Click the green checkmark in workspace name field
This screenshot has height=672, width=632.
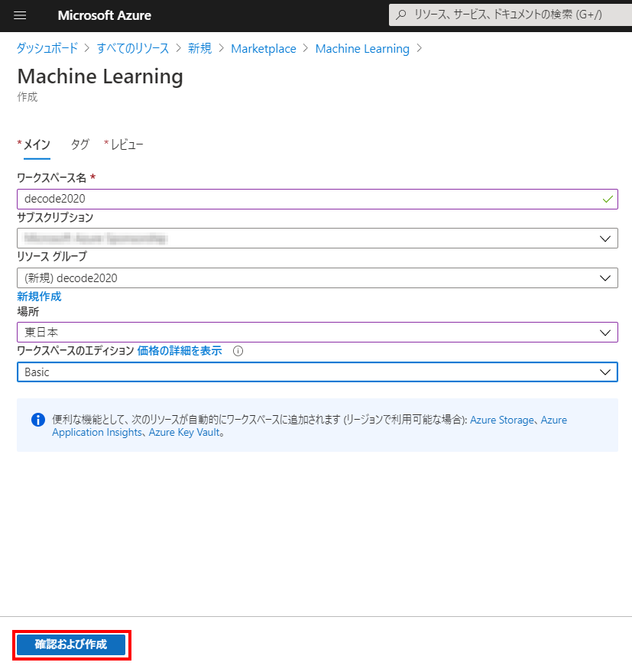coord(607,200)
